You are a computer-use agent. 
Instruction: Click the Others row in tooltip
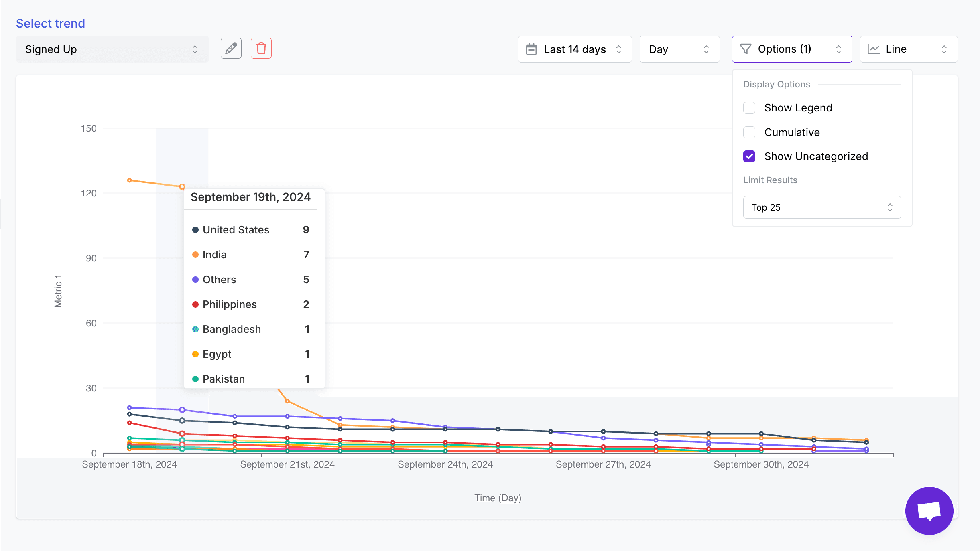tap(251, 280)
